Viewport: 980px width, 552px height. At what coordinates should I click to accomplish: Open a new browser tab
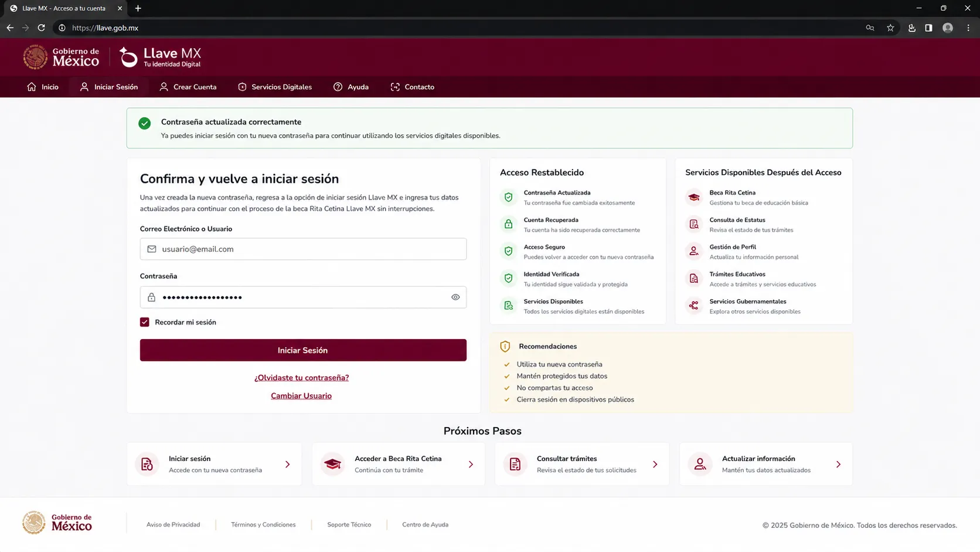click(x=138, y=8)
